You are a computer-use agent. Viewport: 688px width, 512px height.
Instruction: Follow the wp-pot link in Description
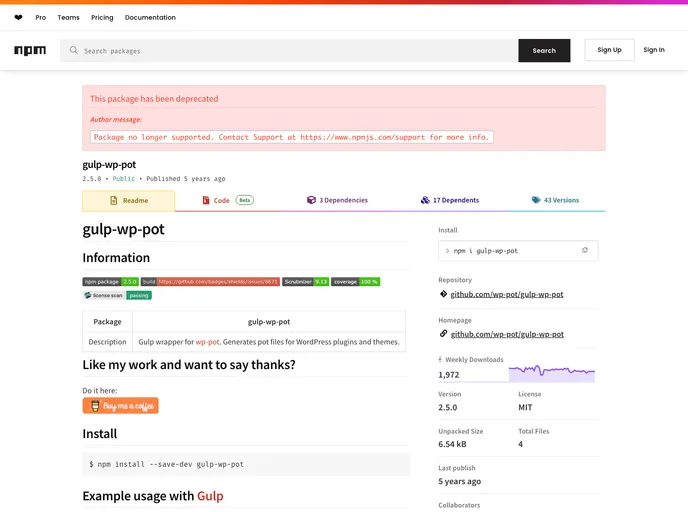click(x=207, y=342)
